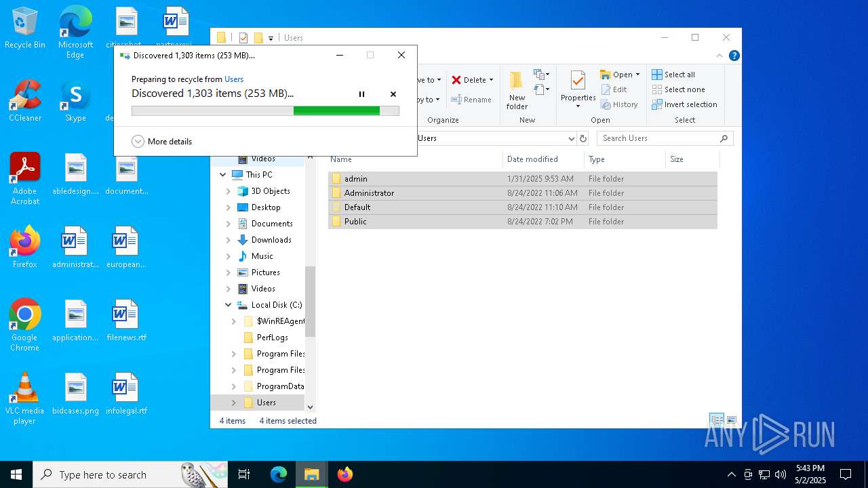This screenshot has width=868, height=488.
Task: Open Task View on the taskbar
Action: point(244,474)
